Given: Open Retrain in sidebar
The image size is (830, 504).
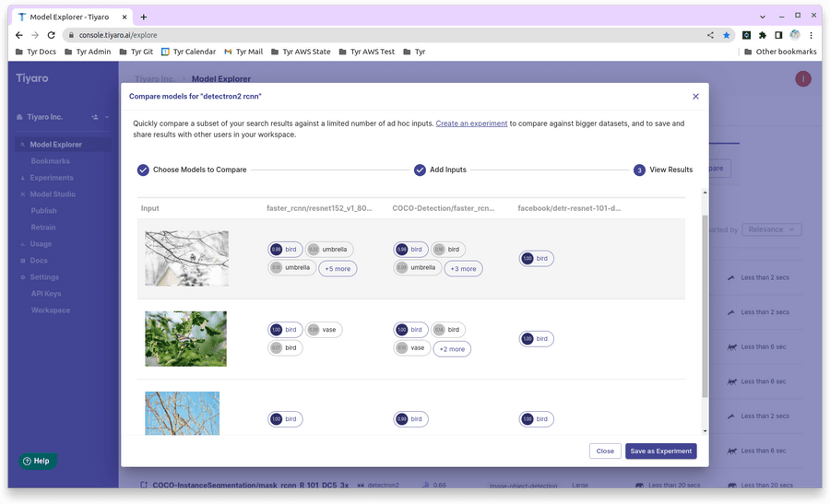Looking at the screenshot, I should pos(42,228).
